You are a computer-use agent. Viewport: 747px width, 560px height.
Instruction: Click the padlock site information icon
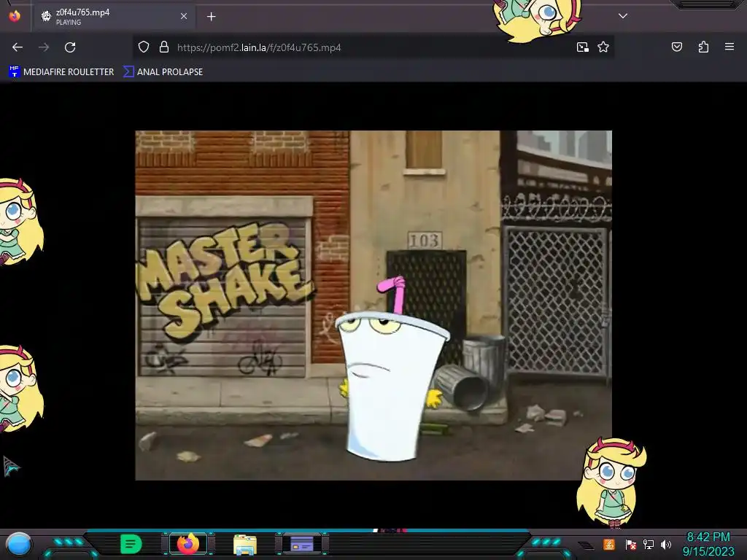coord(164,47)
